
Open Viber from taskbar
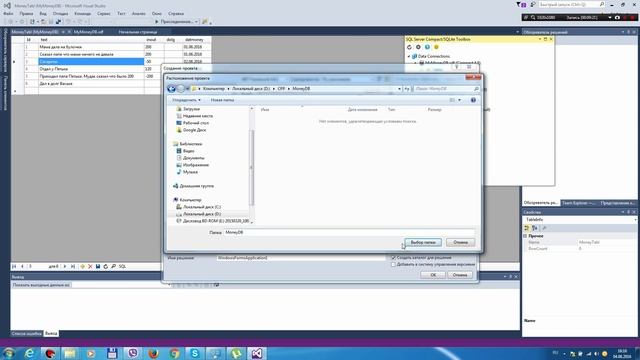pos(133,353)
